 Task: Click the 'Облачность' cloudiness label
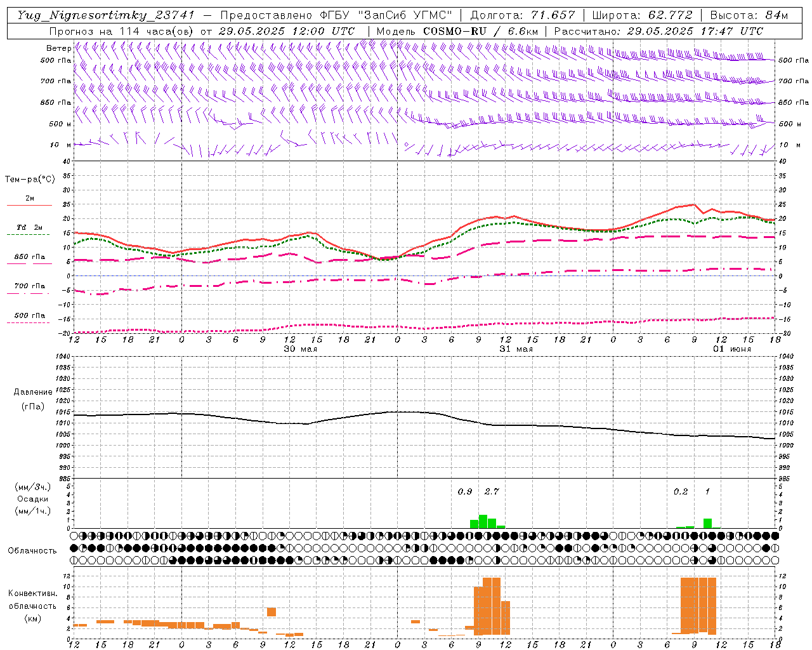32,551
